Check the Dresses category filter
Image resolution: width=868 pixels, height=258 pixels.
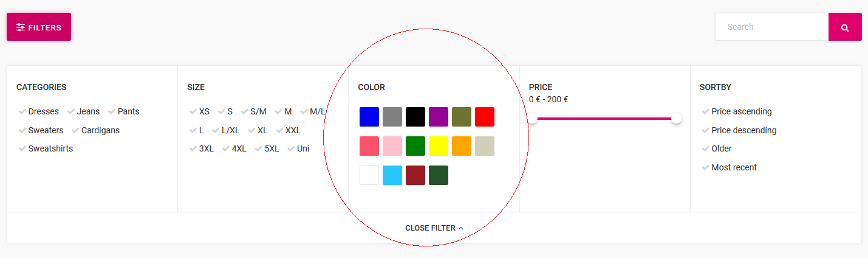pos(39,111)
